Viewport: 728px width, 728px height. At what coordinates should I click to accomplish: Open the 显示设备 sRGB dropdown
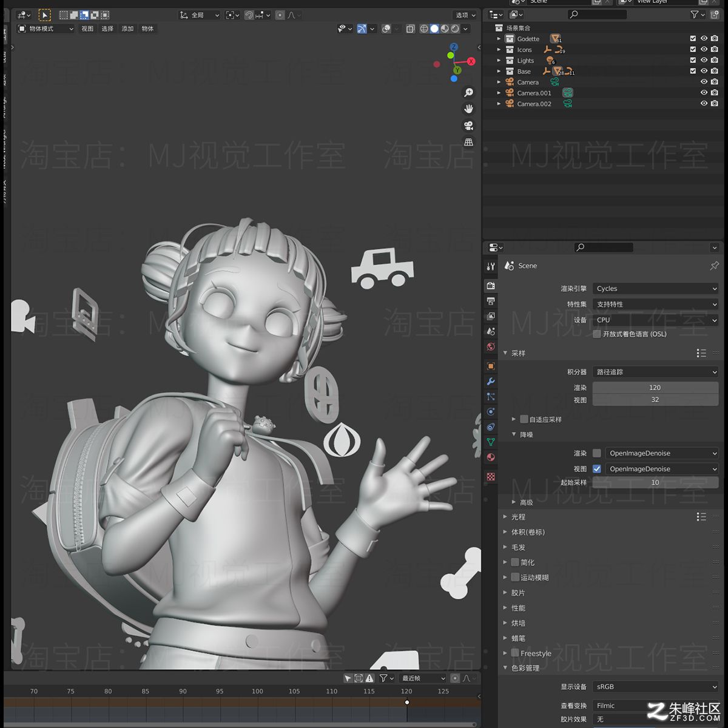click(656, 687)
